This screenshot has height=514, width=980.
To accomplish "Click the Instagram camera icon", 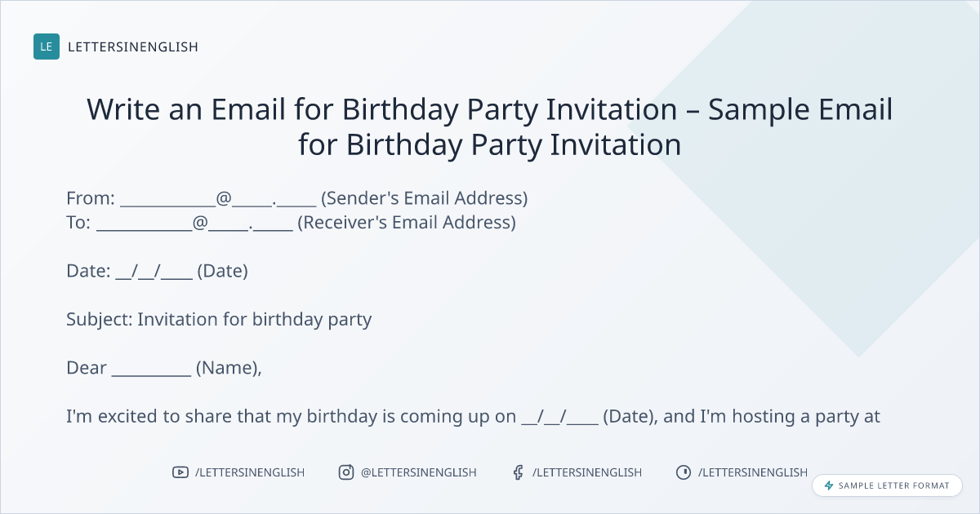I will 346,472.
